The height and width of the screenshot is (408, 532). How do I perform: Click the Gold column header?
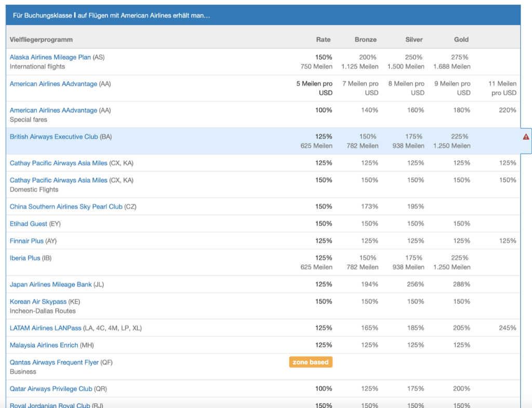pos(461,39)
